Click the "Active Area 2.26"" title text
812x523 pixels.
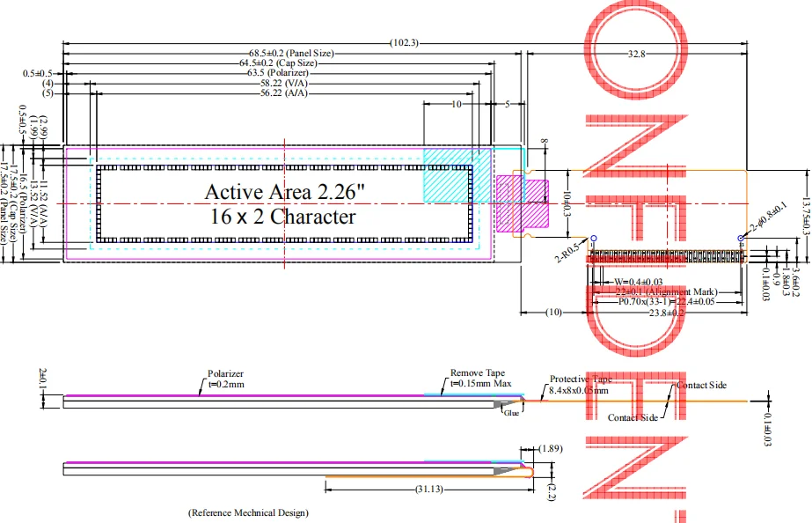[x=281, y=190]
